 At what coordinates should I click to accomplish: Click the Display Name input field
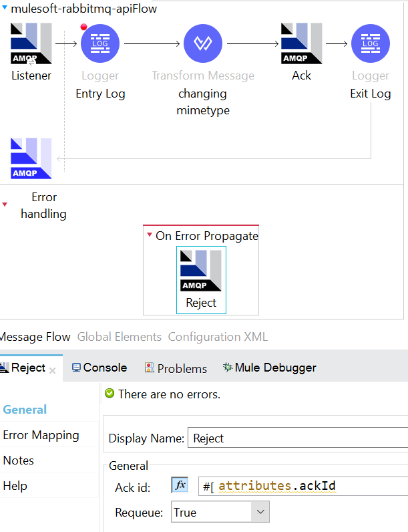click(297, 438)
